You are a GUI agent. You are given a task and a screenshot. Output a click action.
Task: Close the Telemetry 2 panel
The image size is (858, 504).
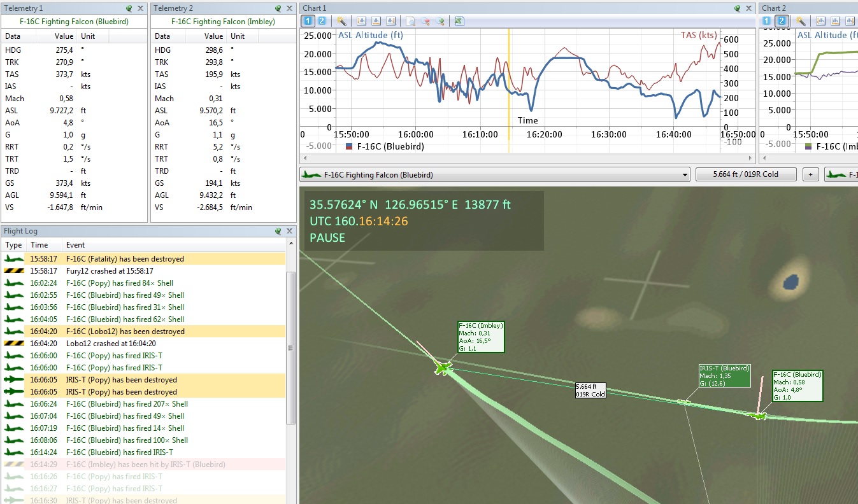click(290, 8)
